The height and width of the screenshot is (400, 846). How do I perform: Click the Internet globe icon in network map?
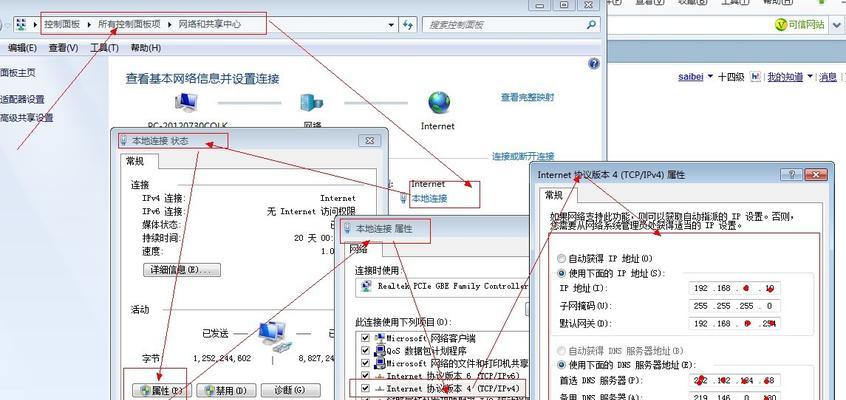[x=439, y=102]
